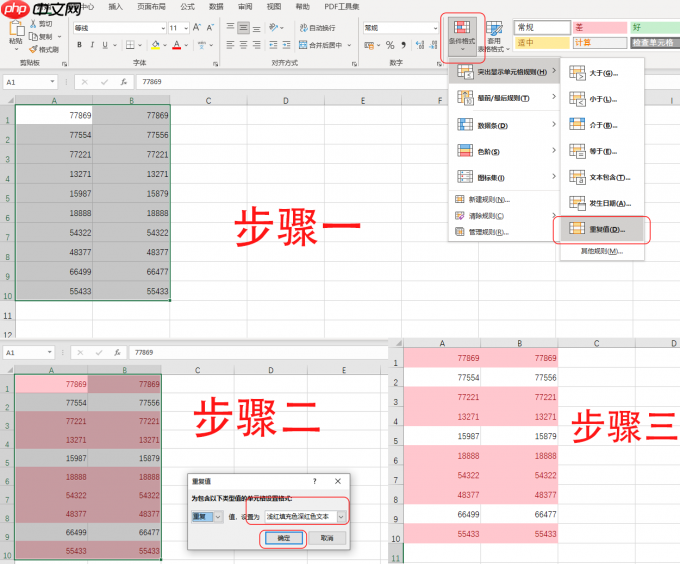Open the 页面布局 ribbon tab
This screenshot has width=680, height=564.
click(x=151, y=7)
